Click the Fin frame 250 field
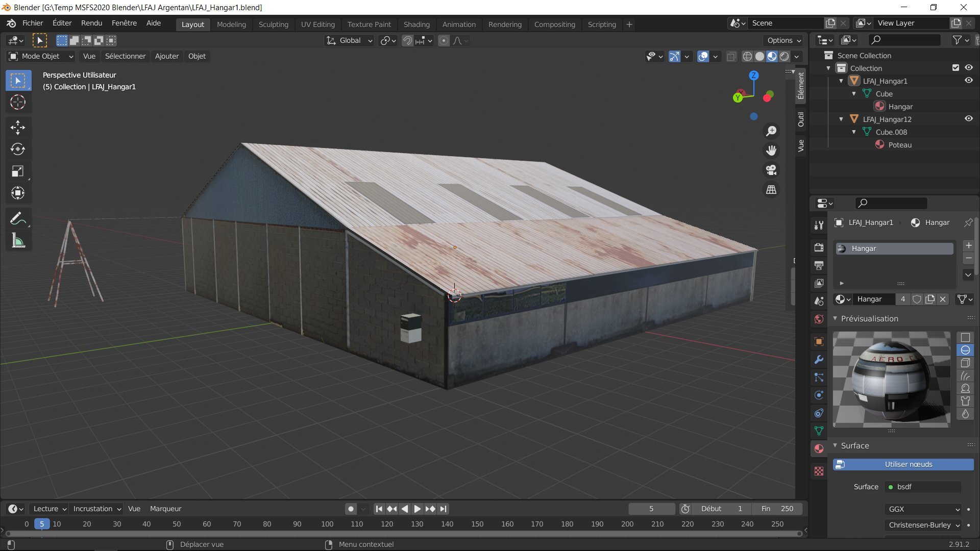The height and width of the screenshot is (551, 980). (x=777, y=509)
